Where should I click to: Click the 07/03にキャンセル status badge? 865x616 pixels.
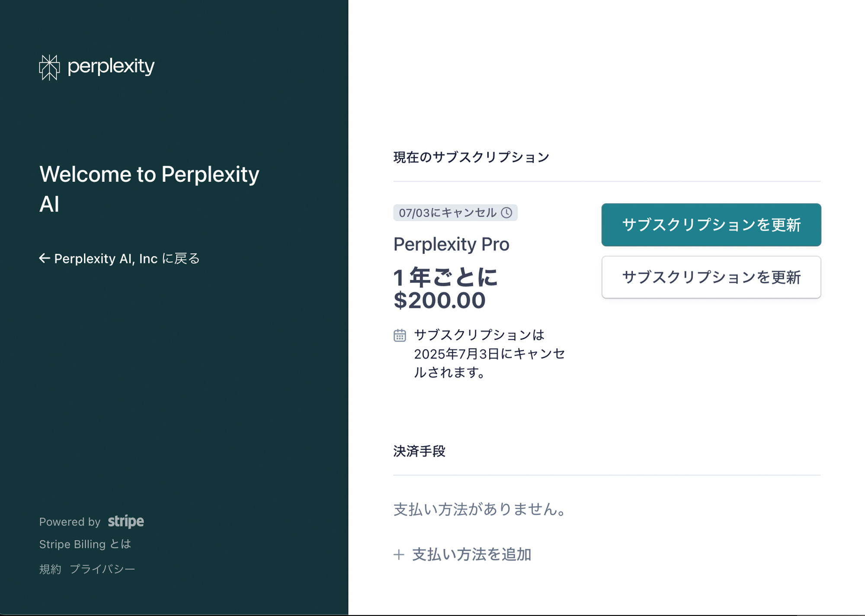click(455, 213)
